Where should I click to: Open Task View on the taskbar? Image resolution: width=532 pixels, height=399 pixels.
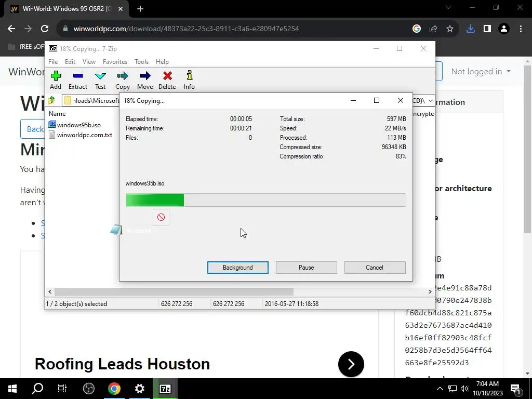62,389
